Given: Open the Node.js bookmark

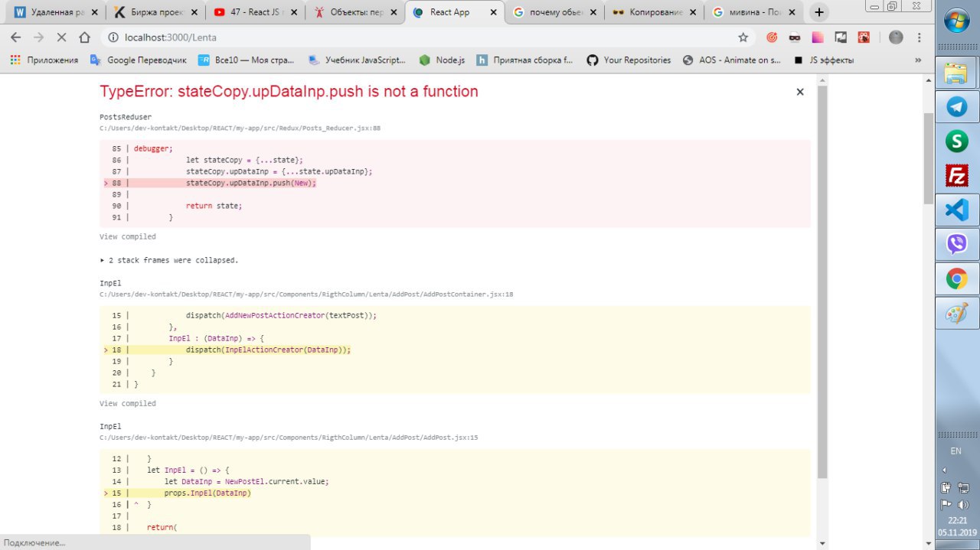Looking at the screenshot, I should point(442,60).
